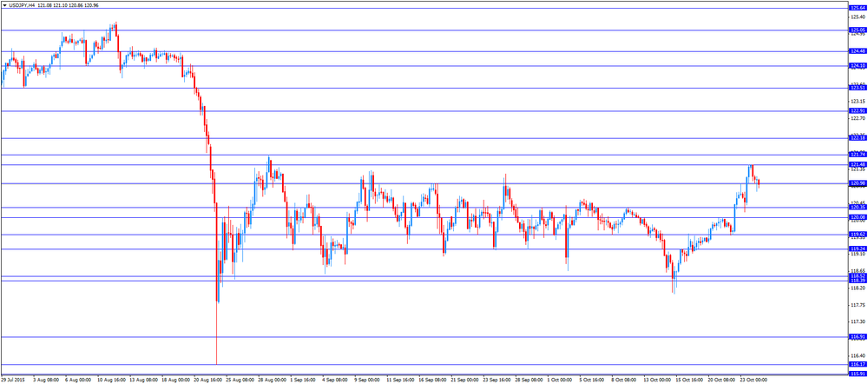Click the 117.30 price scale value
Image resolution: width=868 pixels, height=384 pixels.
coord(858,321)
